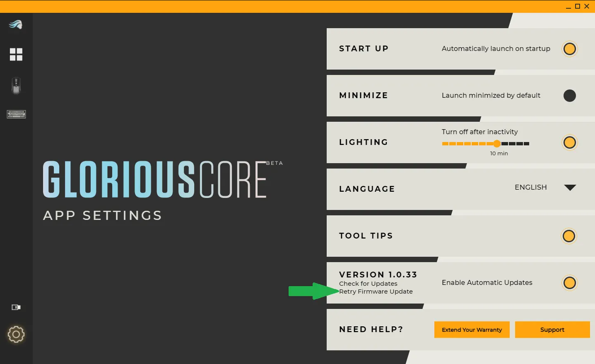Close the Glorious Core window
Viewport: 595px width, 364px height.
[587, 6]
